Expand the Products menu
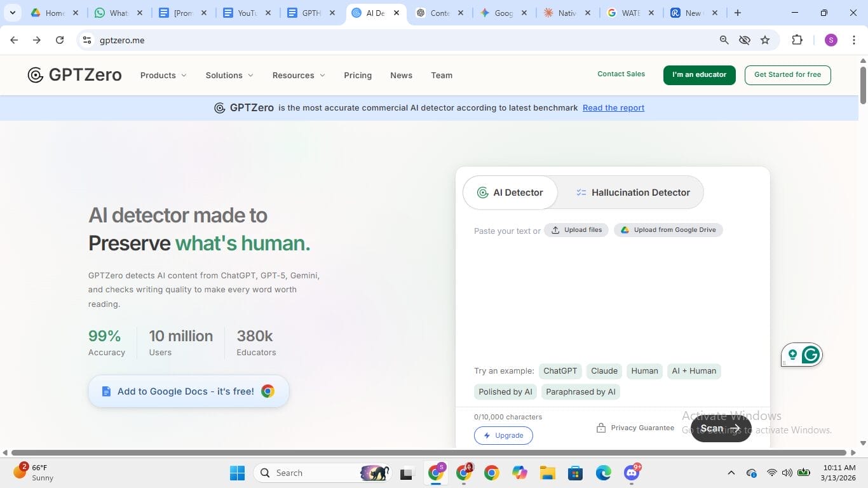Viewport: 868px width, 488px height. (163, 75)
